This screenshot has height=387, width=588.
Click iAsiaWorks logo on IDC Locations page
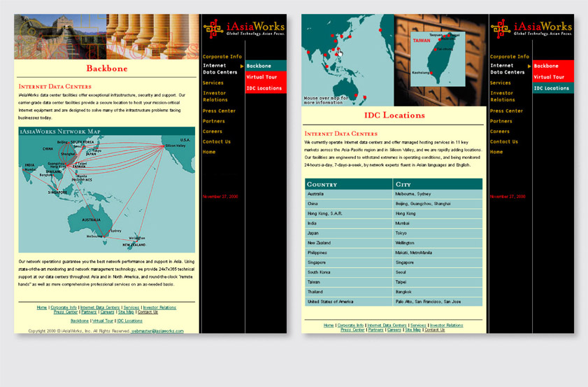[x=531, y=29]
